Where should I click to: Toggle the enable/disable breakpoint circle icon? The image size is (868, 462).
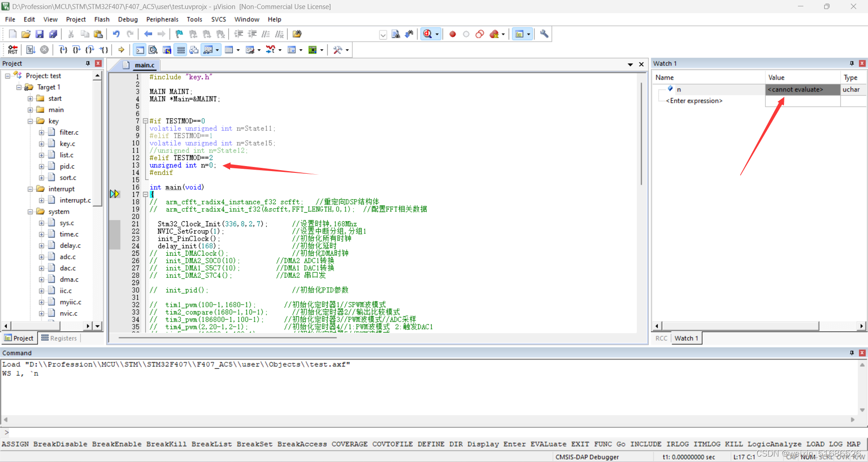coord(466,34)
